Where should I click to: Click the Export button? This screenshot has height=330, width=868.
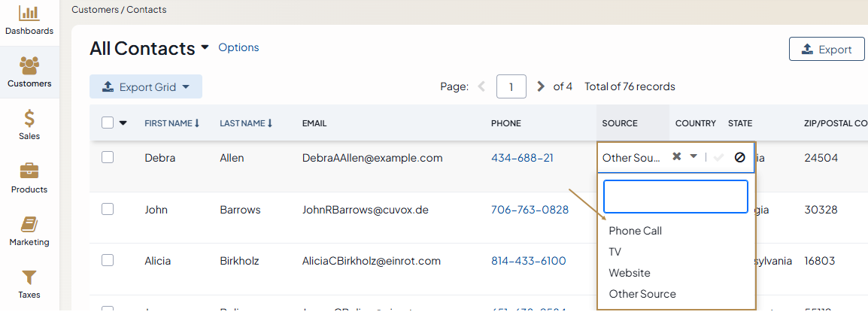(826, 50)
